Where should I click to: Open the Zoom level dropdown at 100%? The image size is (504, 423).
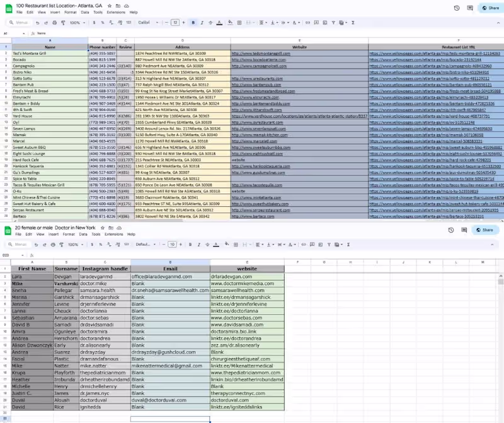coord(76,23)
